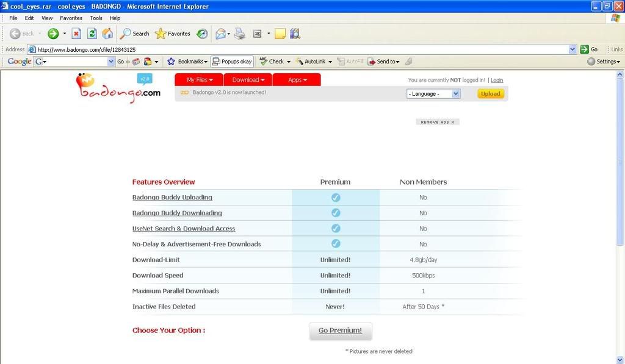Refresh the page with the Refresh icon
The height and width of the screenshot is (364, 625).
click(x=92, y=34)
